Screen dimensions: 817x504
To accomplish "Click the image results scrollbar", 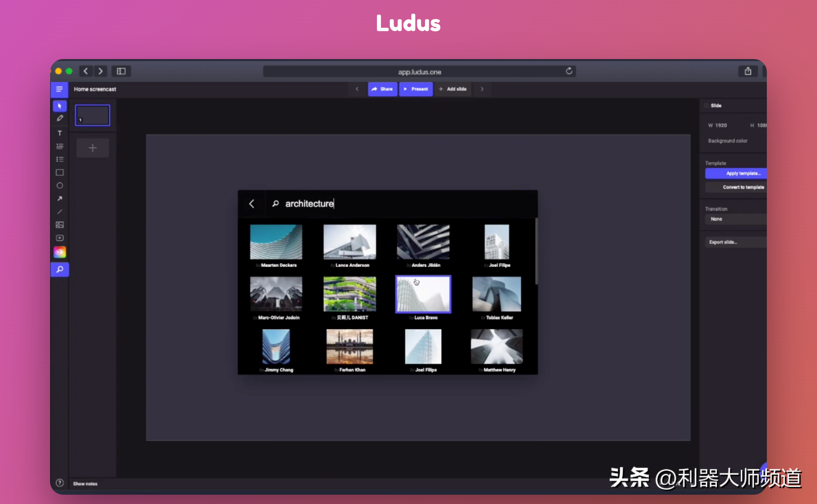I will 536,251.
